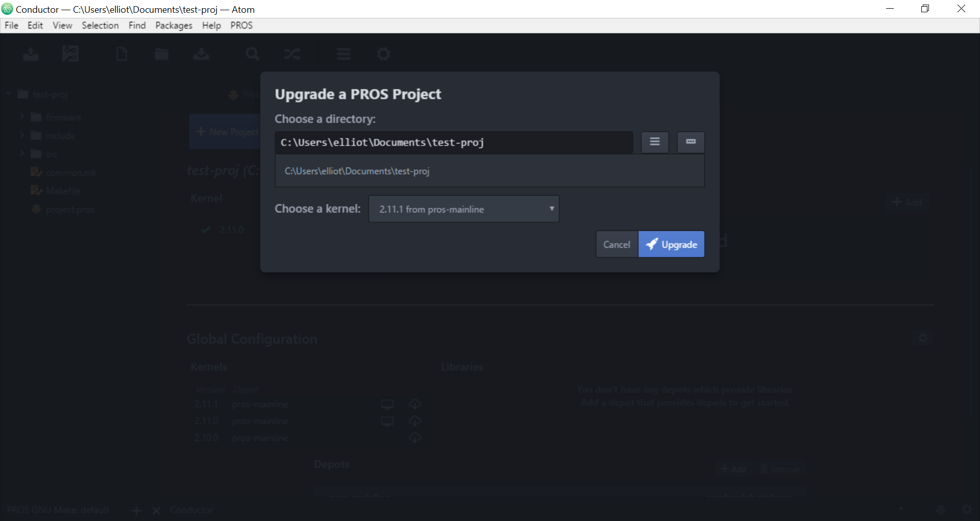Open the Edit menu

(x=35, y=26)
